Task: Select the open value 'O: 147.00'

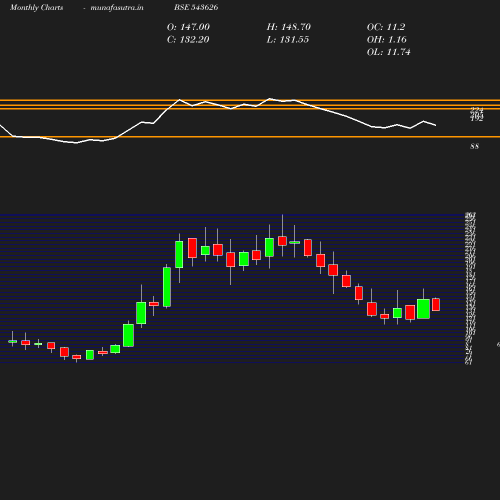Action: tap(188, 27)
